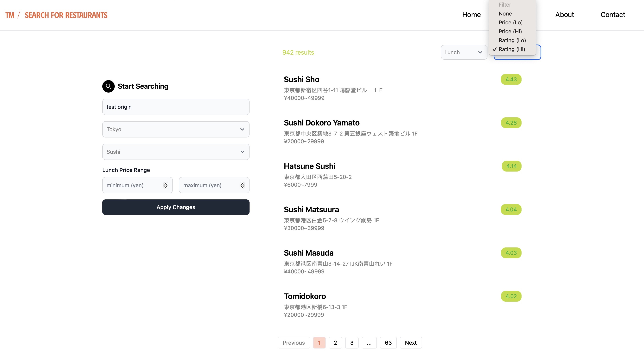Image resolution: width=644 pixels, height=364 pixels.
Task: Click the minimum yen stepper arrows
Action: coord(166,185)
